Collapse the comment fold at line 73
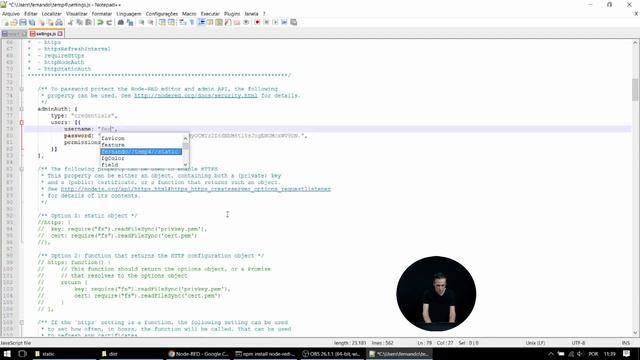The width and height of the screenshot is (640, 360). tap(22, 89)
